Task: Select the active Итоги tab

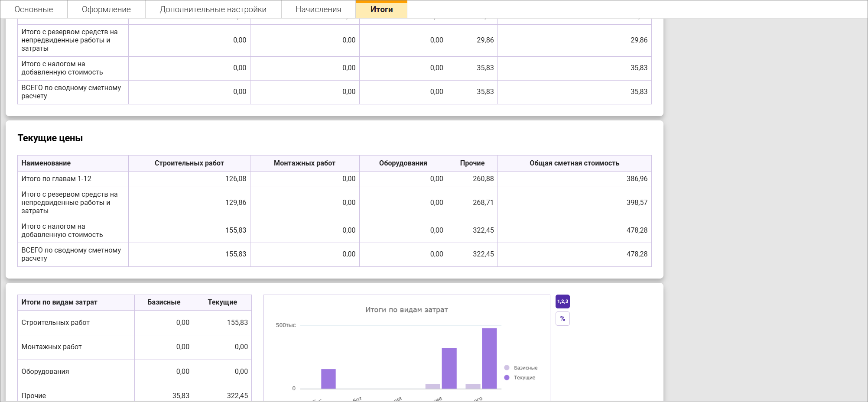Action: tap(381, 10)
